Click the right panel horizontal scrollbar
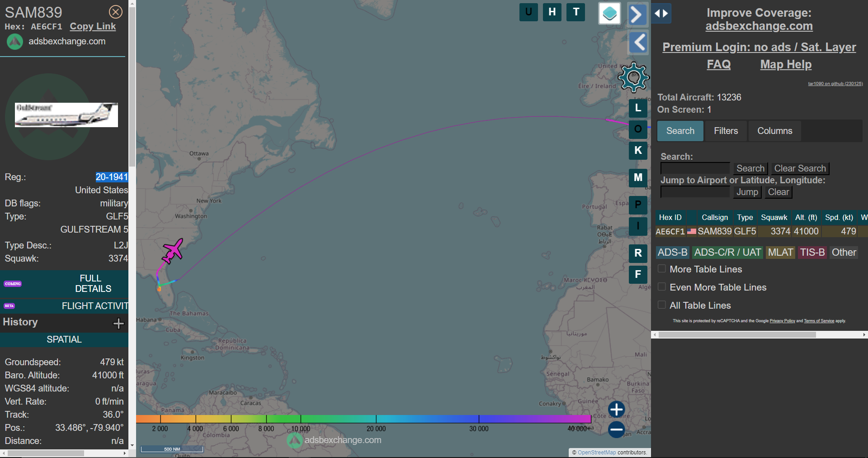The width and height of the screenshot is (868, 458). [x=737, y=335]
